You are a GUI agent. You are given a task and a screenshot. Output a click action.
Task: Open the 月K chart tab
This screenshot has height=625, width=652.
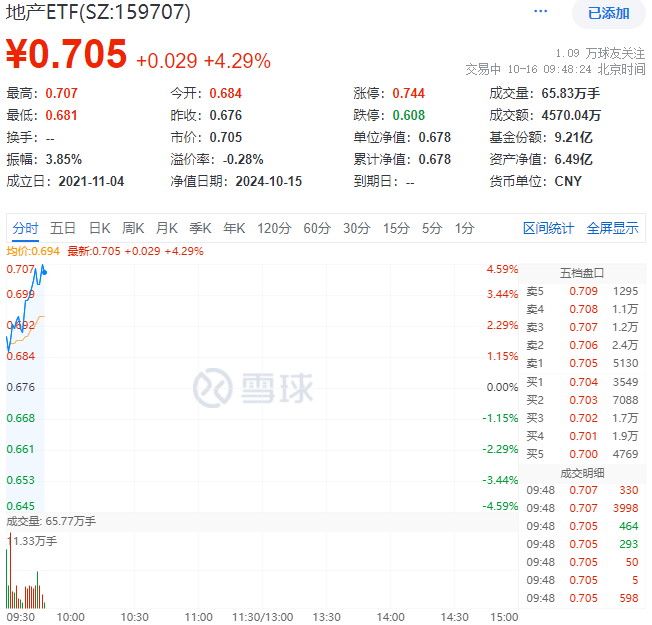pos(167,228)
